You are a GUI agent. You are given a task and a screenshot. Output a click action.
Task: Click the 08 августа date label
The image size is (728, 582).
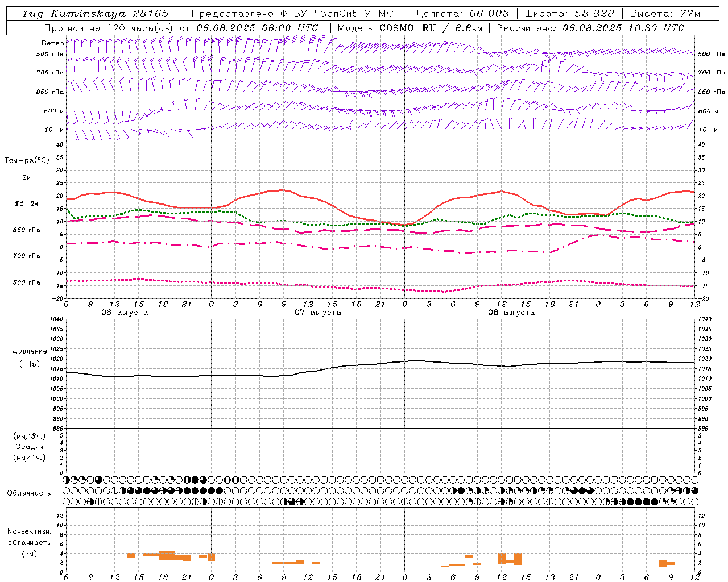511,313
